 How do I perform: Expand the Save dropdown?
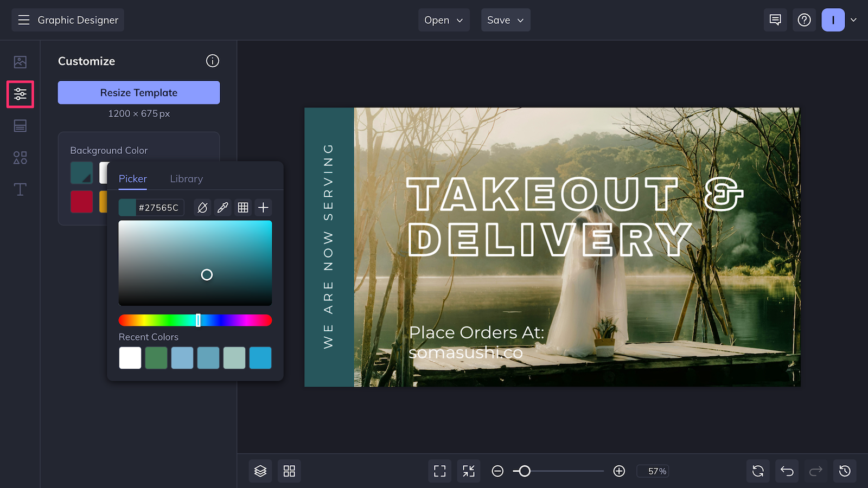pos(505,20)
